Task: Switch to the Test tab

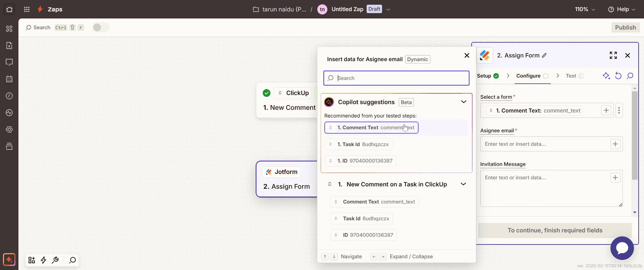Action: [575, 76]
